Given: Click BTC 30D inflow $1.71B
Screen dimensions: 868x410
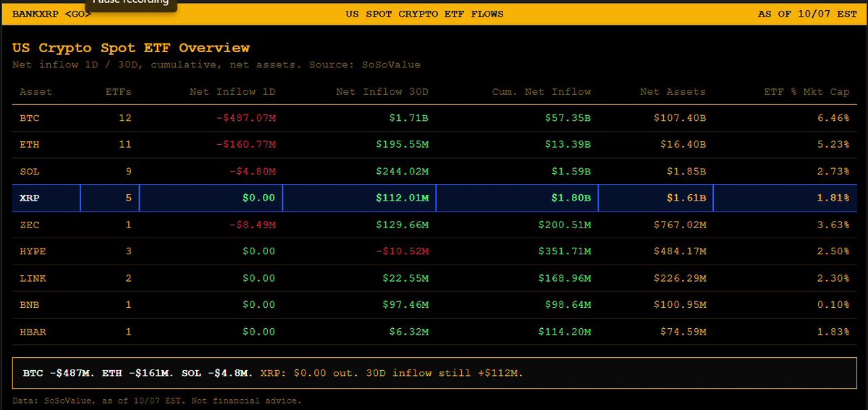Looking at the screenshot, I should pos(409,118).
